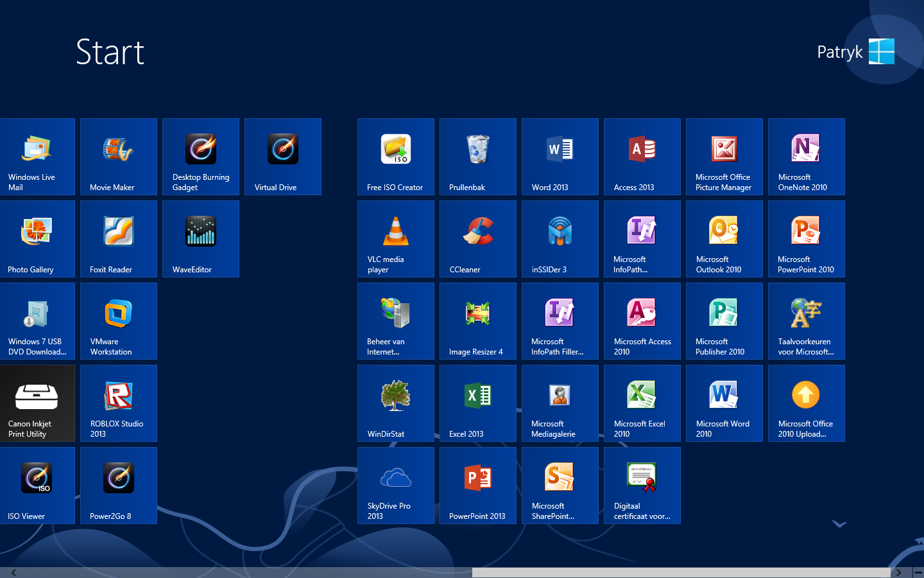Screen dimensions: 924x578
Task: Open Free ISO Creator
Action: point(396,157)
